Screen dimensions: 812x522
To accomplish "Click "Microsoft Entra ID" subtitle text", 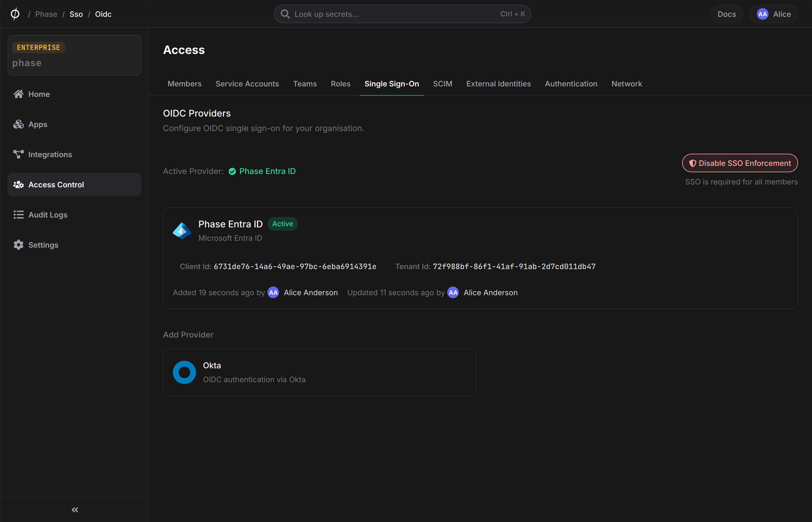I will tap(230, 238).
